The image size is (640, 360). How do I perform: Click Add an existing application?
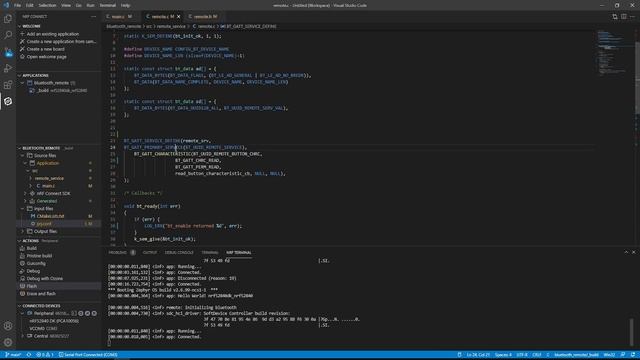point(53,34)
